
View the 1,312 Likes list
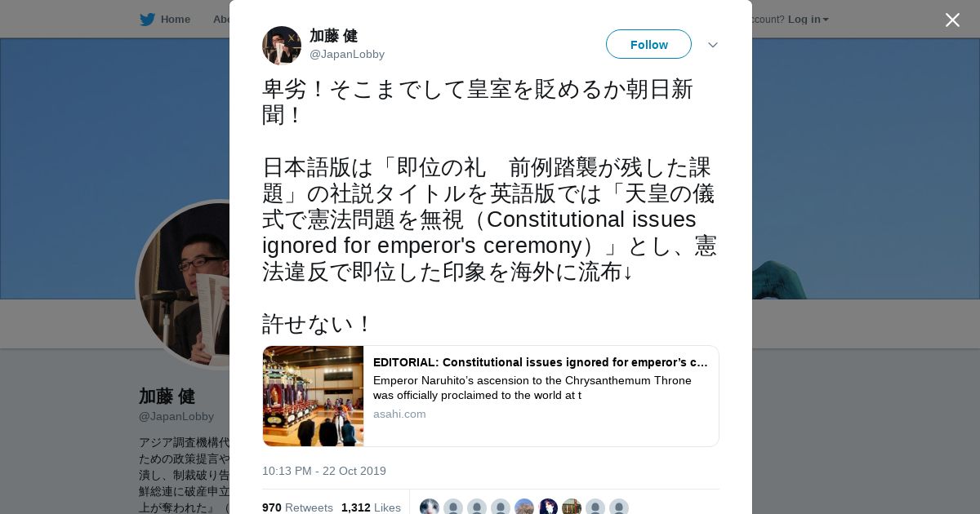click(371, 507)
